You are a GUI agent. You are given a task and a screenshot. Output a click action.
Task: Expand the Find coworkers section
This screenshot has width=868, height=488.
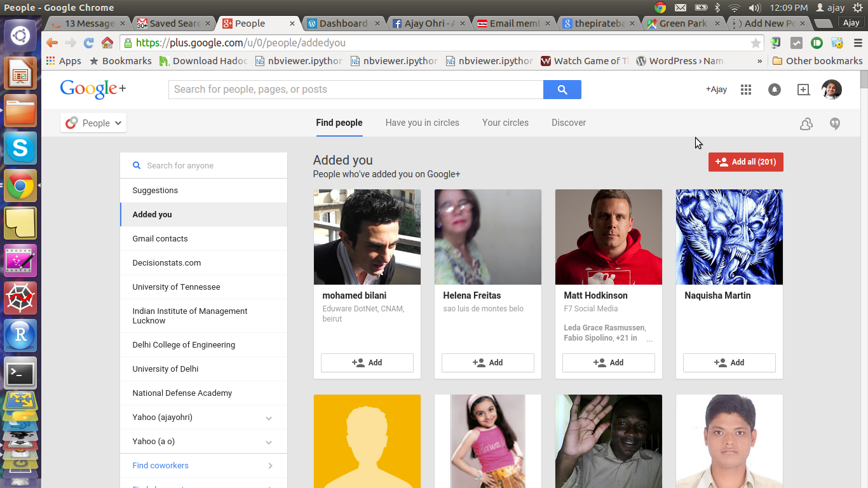[x=270, y=466]
